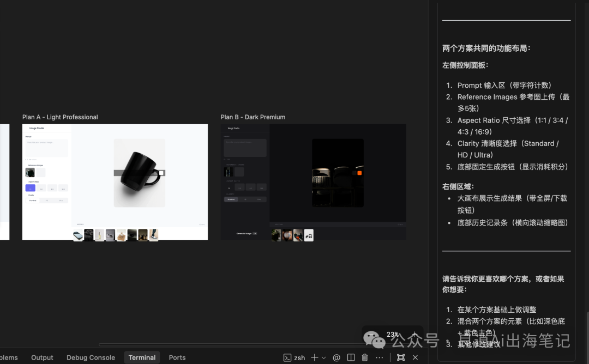Image resolution: width=589 pixels, height=364 pixels.
Task: Close the bottom panel with X icon
Action: (415, 357)
